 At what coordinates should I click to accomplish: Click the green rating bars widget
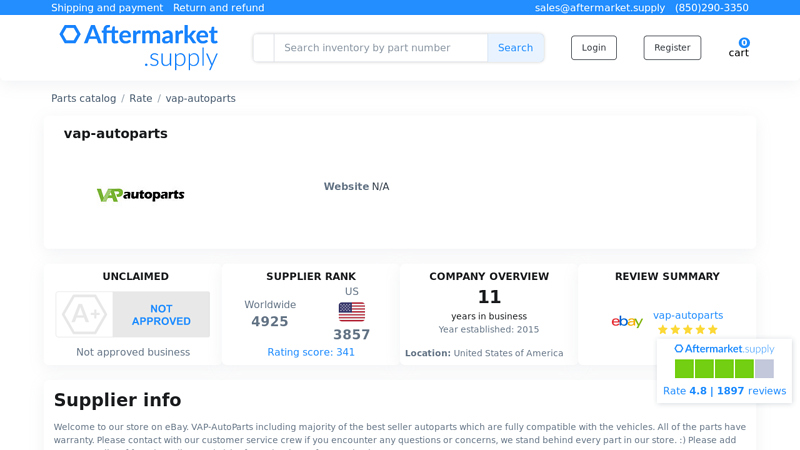pyautogui.click(x=724, y=369)
